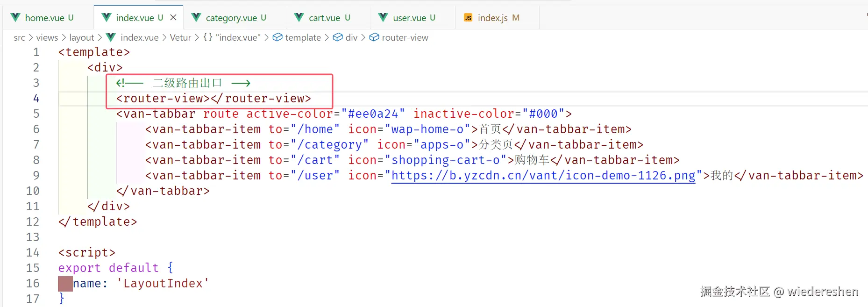Click the Vue icon on user.vue tab
This screenshot has width=868, height=307.
(383, 17)
